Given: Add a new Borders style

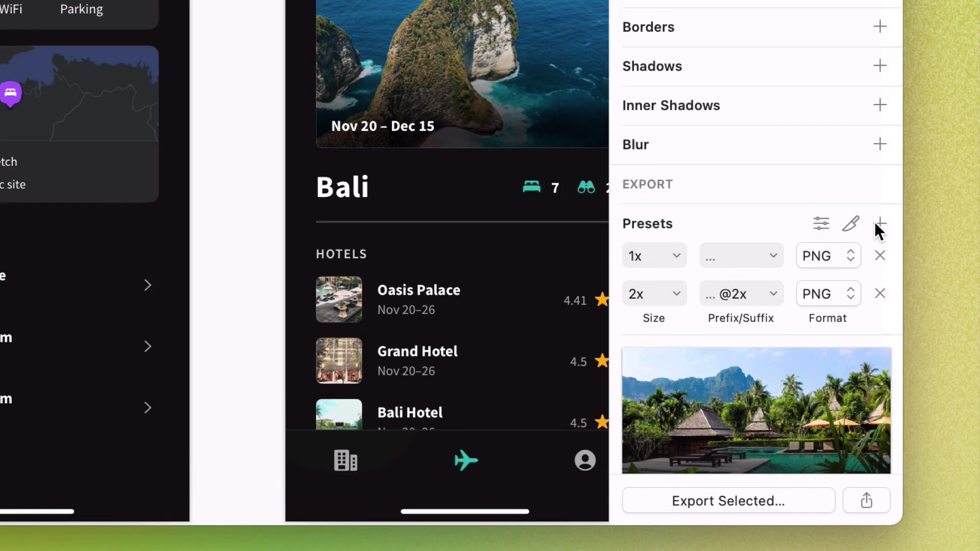Looking at the screenshot, I should coord(880,27).
